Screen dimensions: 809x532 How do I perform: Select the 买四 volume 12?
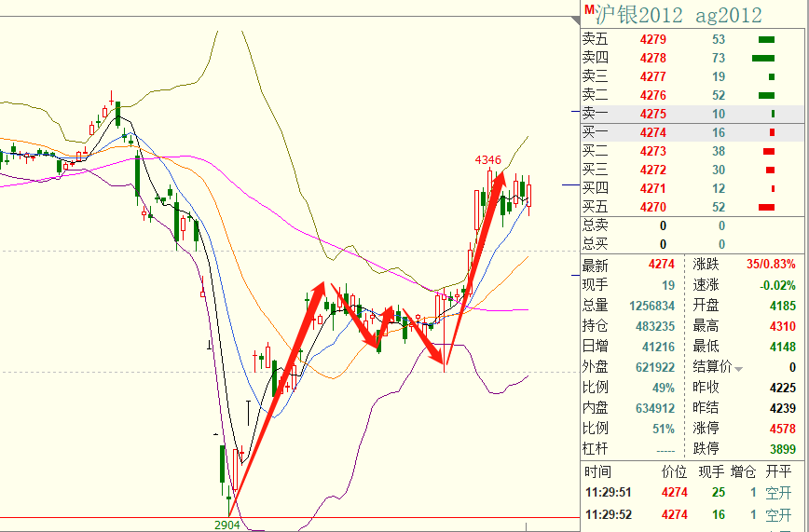point(719,188)
